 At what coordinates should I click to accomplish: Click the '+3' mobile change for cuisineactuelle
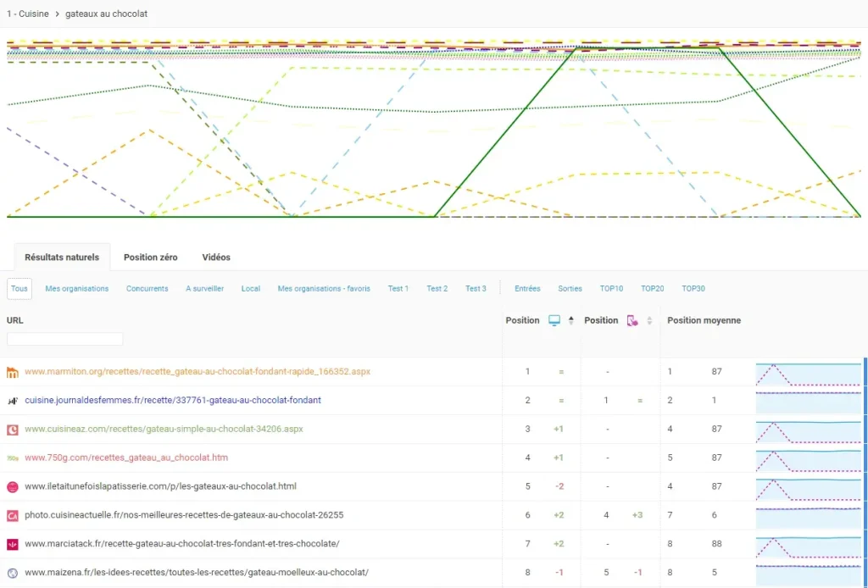(637, 515)
